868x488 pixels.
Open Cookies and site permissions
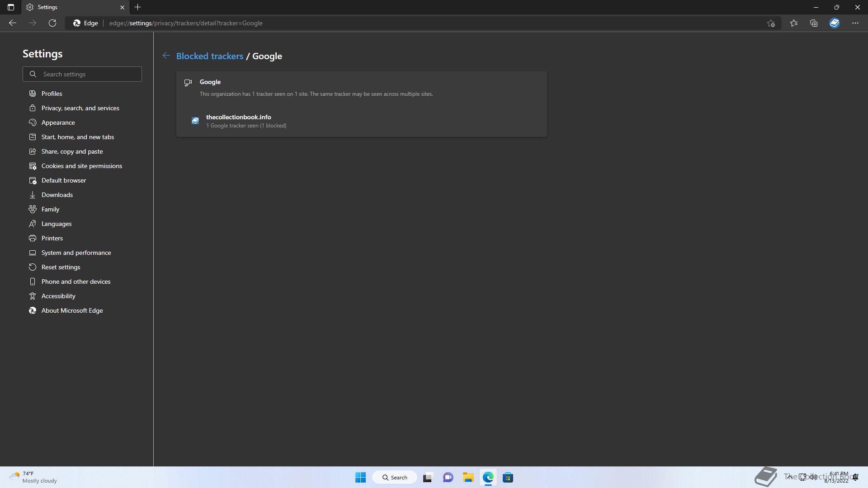pyautogui.click(x=82, y=166)
